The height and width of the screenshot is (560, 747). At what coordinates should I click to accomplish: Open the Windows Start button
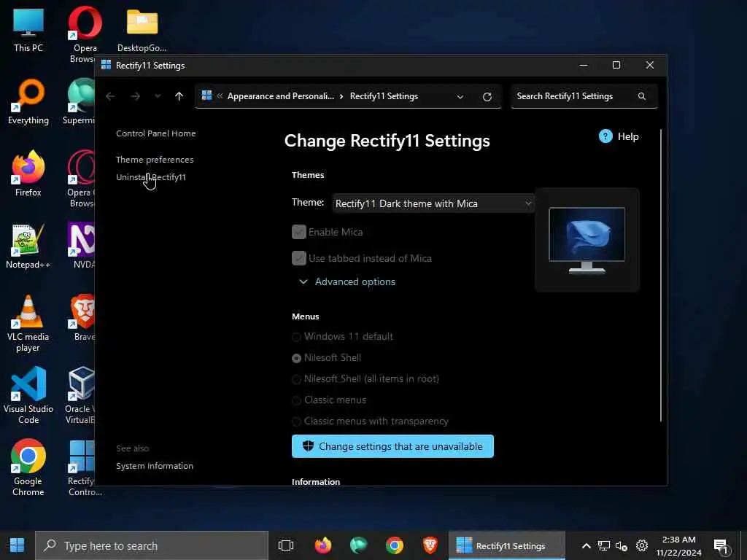(x=18, y=545)
